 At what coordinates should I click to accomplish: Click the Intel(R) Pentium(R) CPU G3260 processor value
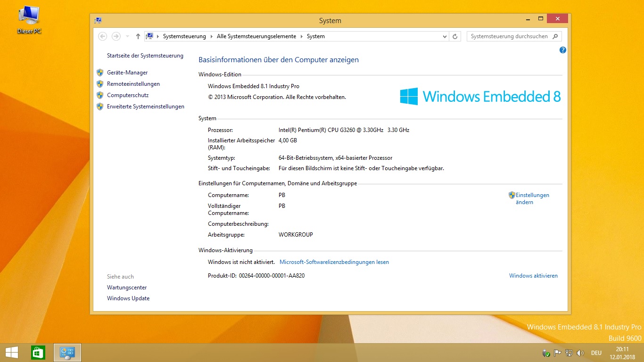click(x=344, y=130)
